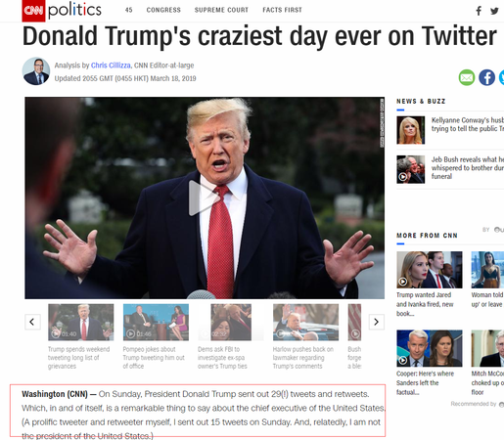Open Trump wanted Jared and Ivanka fired story

tap(425, 304)
